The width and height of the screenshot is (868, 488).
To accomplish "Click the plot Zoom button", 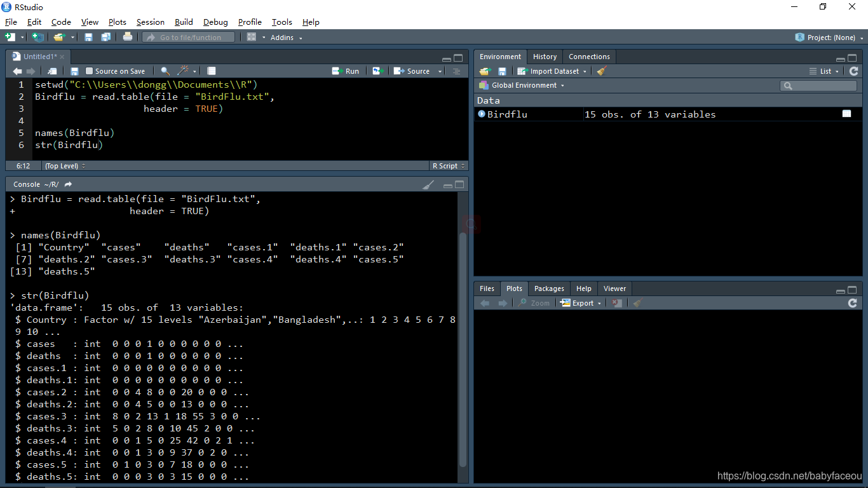I will click(534, 303).
